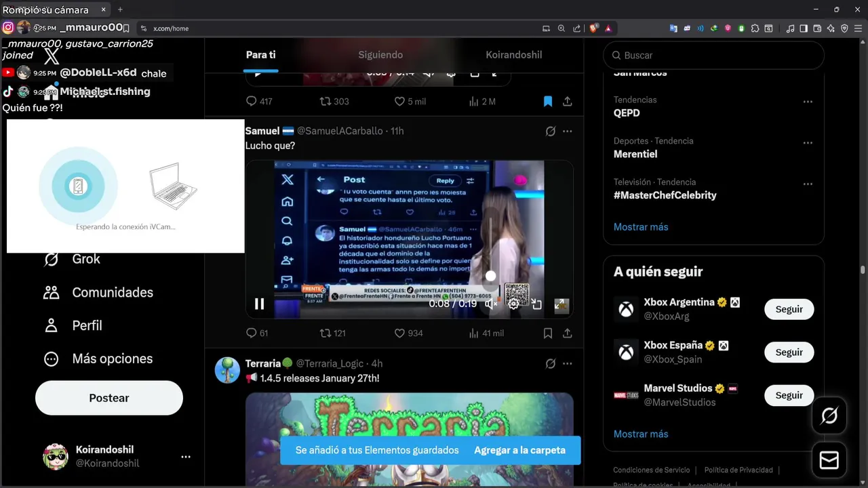
Task: Open Koirandoshil account menu dots
Action: [186, 457]
